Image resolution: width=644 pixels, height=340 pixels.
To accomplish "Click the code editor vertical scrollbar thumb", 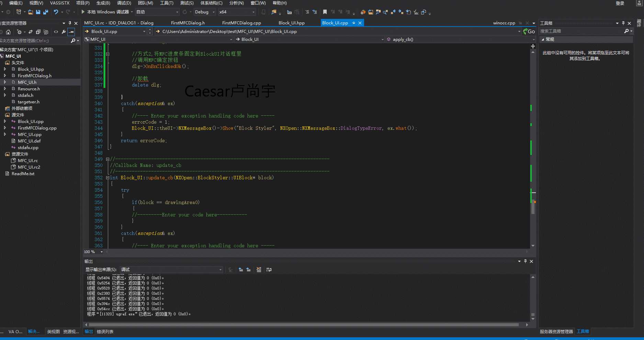I will click(x=533, y=207).
